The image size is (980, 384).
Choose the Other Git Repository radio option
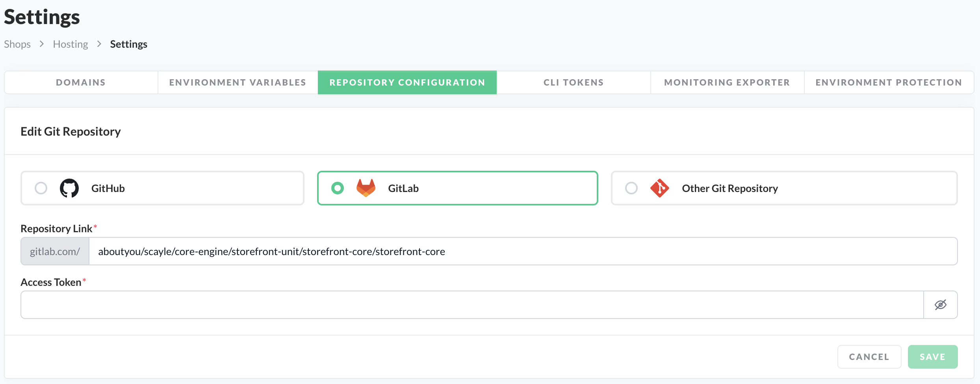pos(631,188)
